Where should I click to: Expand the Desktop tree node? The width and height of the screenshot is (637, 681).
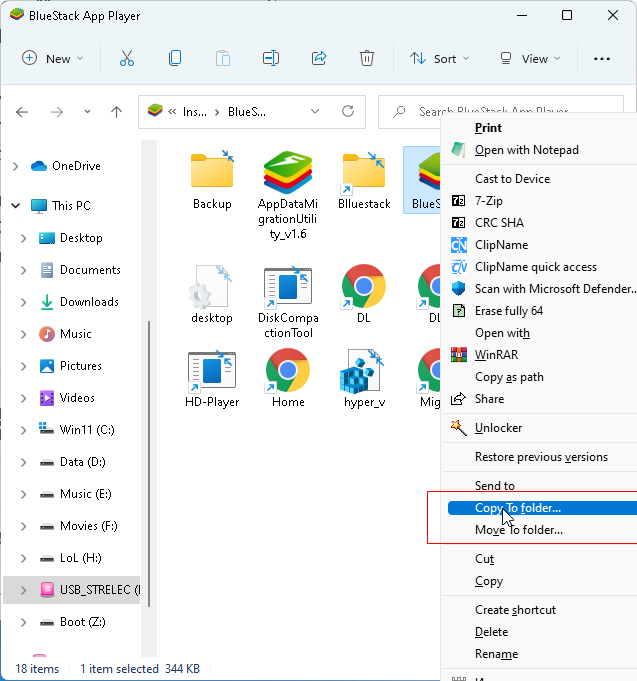point(23,238)
